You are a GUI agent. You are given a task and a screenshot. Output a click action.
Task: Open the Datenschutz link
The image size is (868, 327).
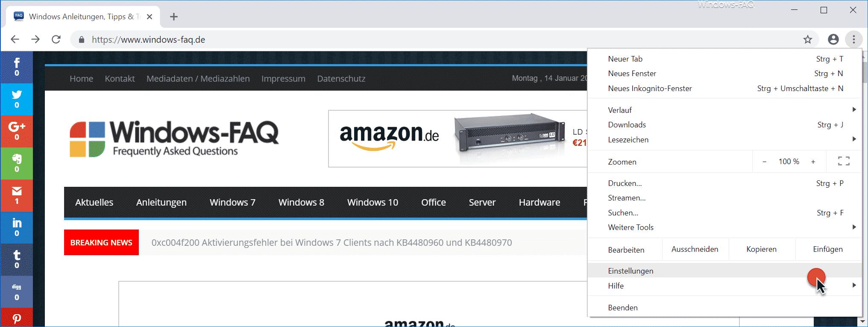point(341,79)
